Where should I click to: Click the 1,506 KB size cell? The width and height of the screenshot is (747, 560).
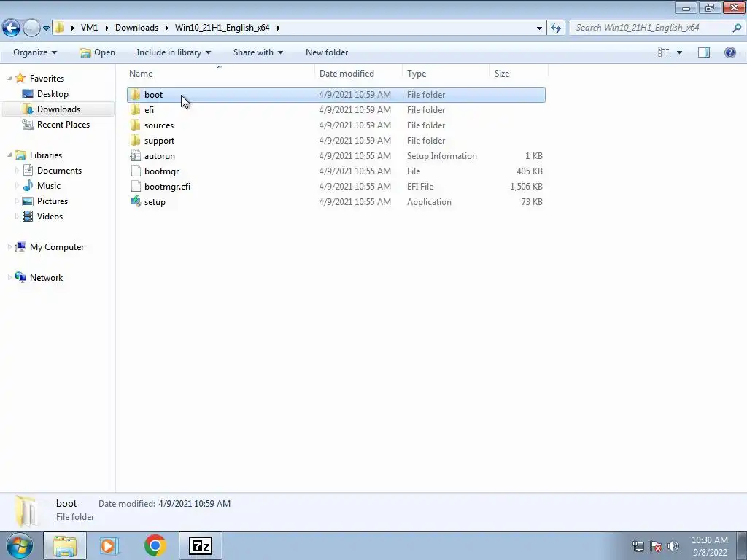click(x=526, y=186)
